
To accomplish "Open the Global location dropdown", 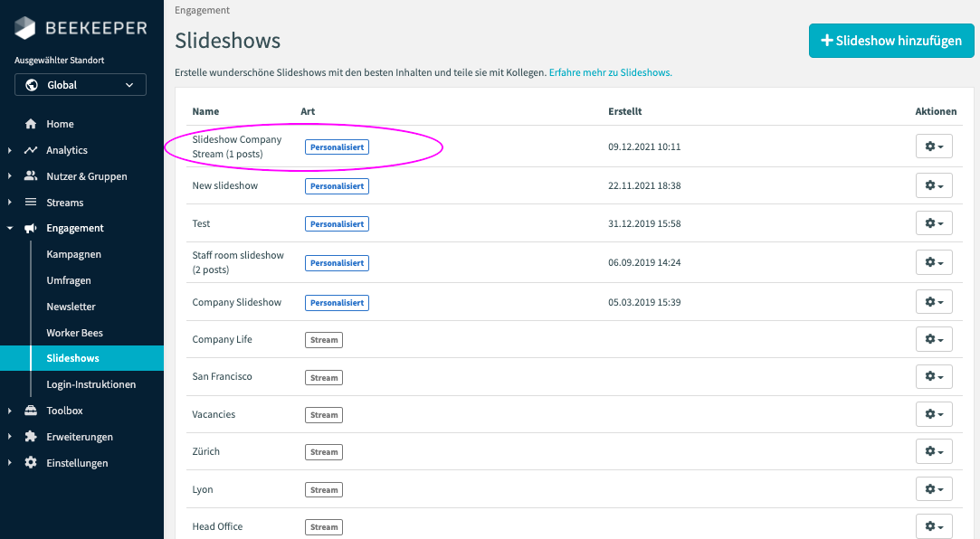I will pos(81,85).
